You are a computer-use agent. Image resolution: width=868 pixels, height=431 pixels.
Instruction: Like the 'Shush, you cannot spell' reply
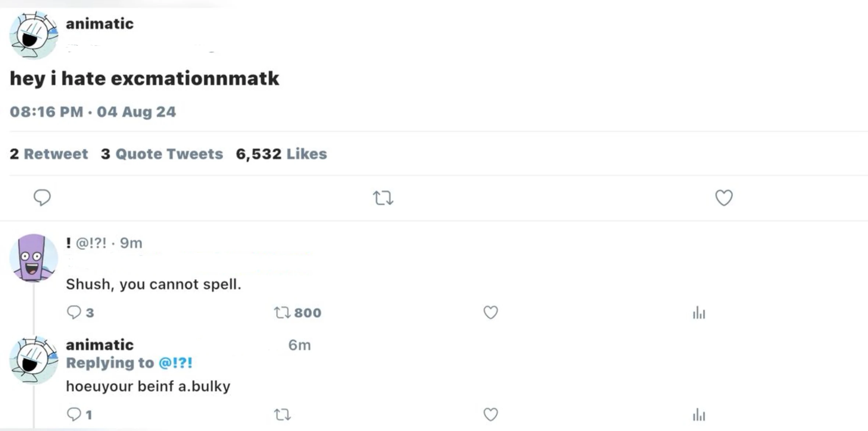pos(490,312)
